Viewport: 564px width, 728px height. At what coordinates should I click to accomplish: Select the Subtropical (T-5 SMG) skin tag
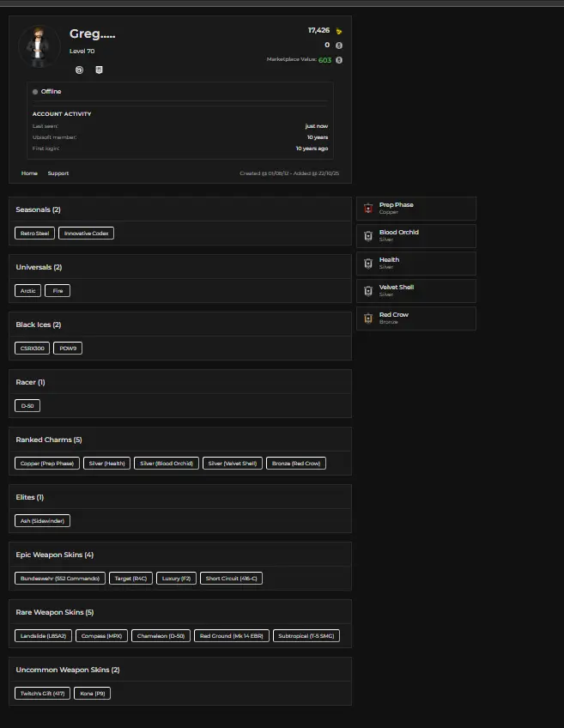pos(306,636)
